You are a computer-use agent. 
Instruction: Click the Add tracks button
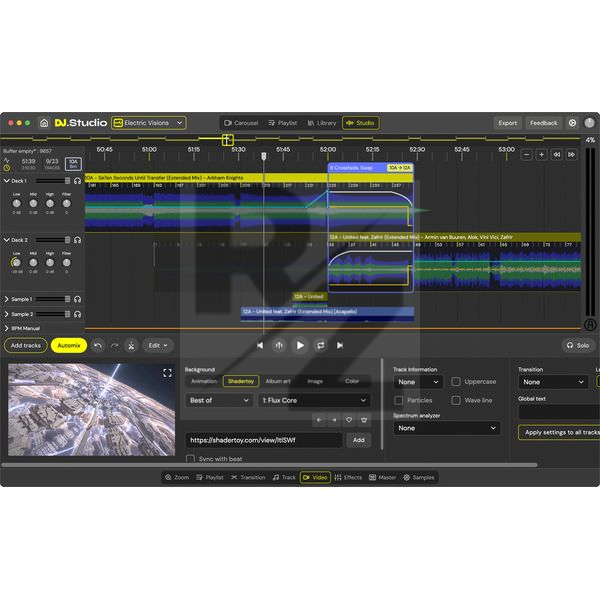pos(26,346)
